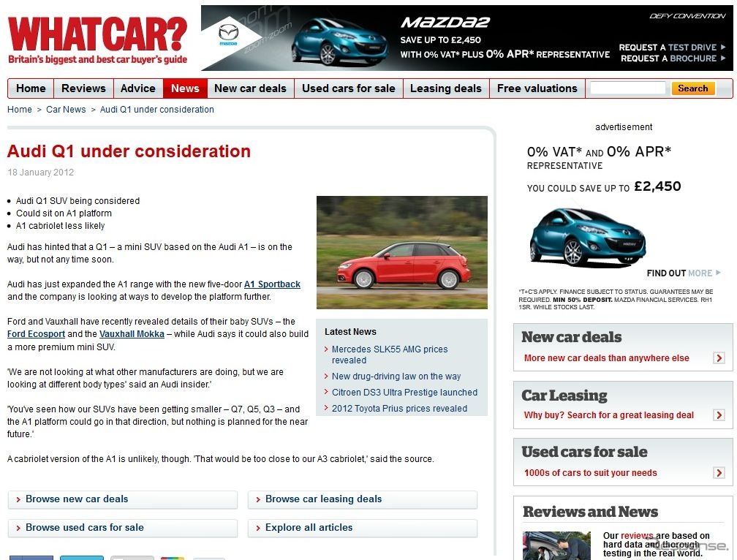Click the Car Leasing sidebar heading
This screenshot has width=737, height=560.
[x=564, y=396]
